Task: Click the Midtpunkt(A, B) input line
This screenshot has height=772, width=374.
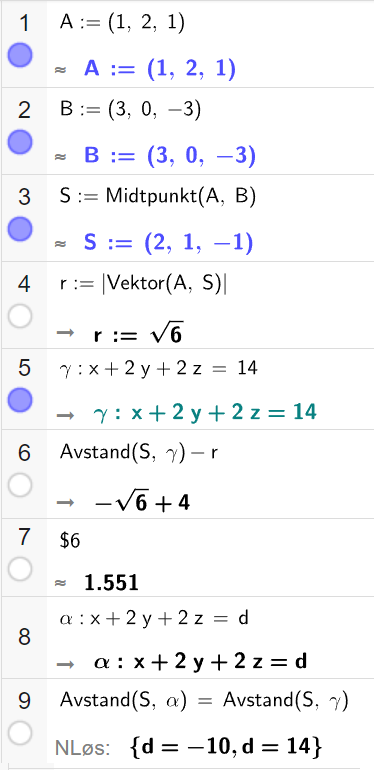Action: (157, 197)
